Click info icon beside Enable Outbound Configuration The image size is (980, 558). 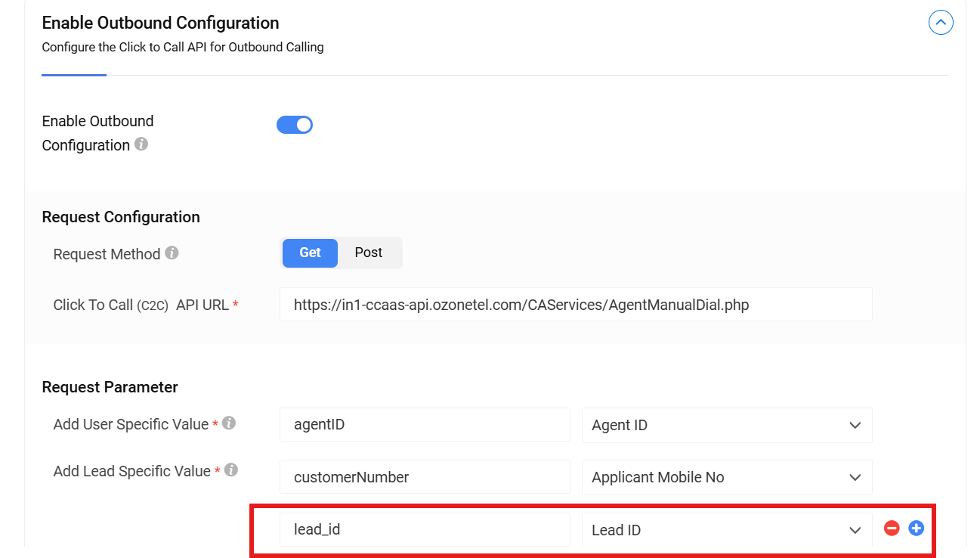(x=141, y=144)
